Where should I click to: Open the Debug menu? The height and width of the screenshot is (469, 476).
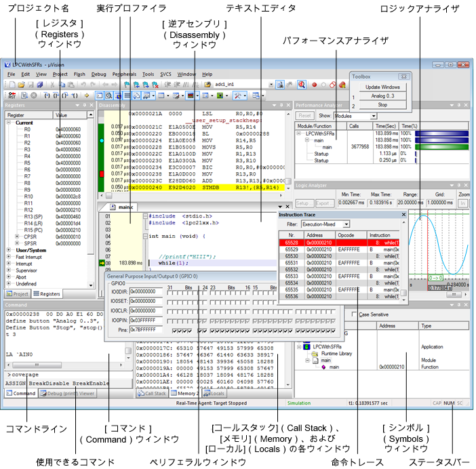(99, 75)
